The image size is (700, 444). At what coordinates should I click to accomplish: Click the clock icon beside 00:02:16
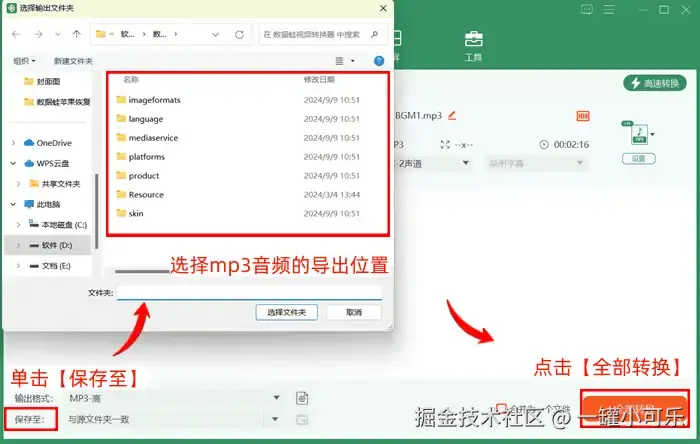(x=544, y=144)
